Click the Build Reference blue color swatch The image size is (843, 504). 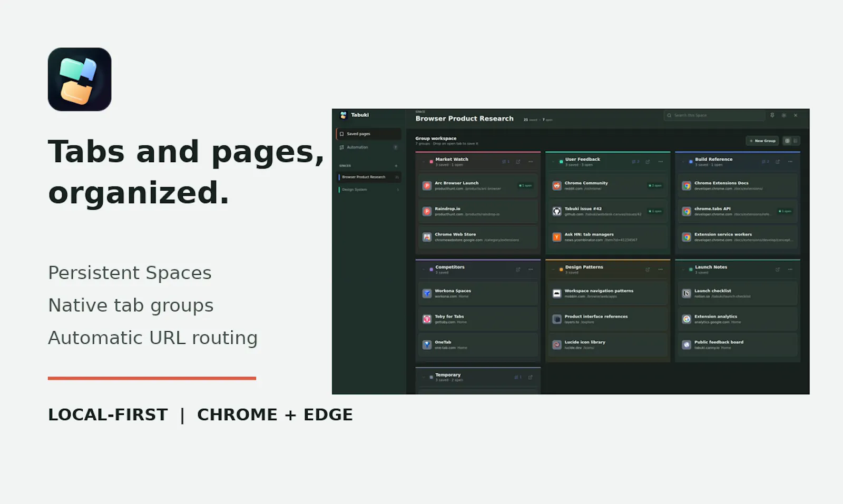[691, 162]
